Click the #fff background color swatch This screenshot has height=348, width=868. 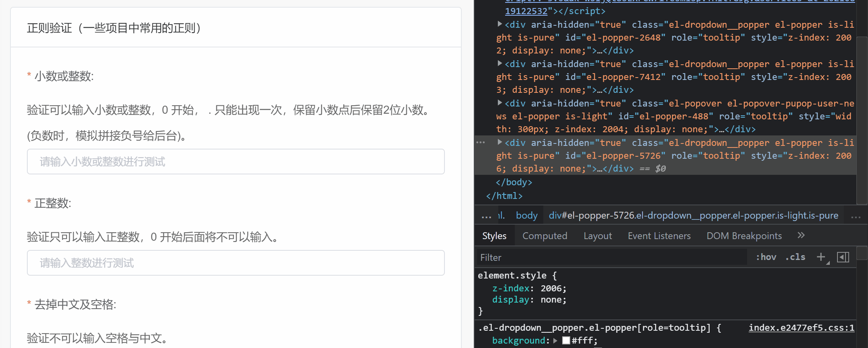pos(566,340)
